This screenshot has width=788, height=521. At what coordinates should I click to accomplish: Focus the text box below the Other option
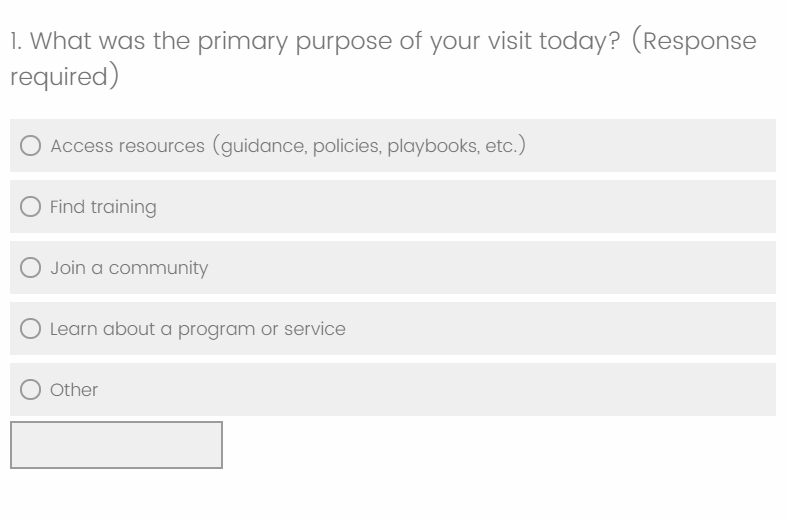(116, 445)
